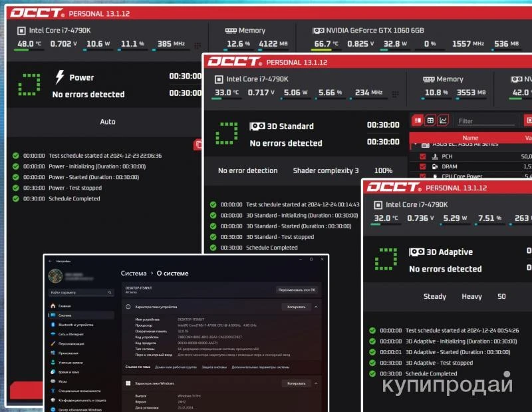This screenshot has height=412, width=532.
Task: Open the graph view icon
Action: pyautogui.click(x=444, y=120)
